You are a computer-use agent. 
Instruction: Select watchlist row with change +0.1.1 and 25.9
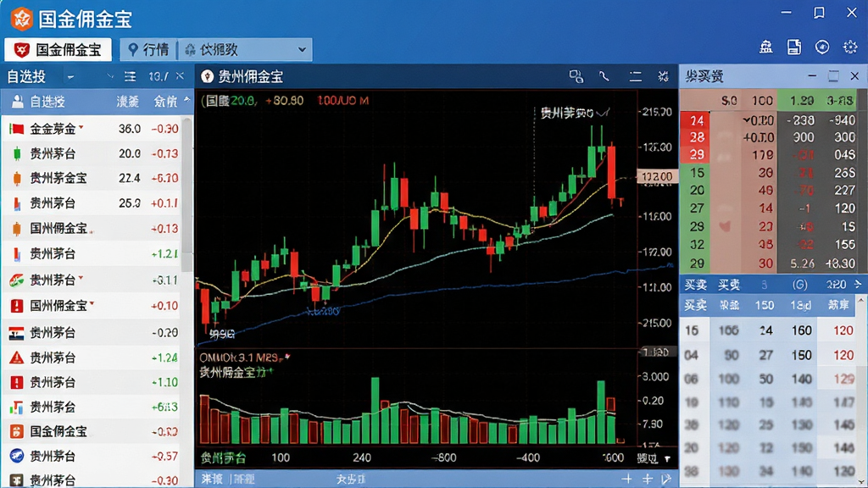[x=92, y=203]
